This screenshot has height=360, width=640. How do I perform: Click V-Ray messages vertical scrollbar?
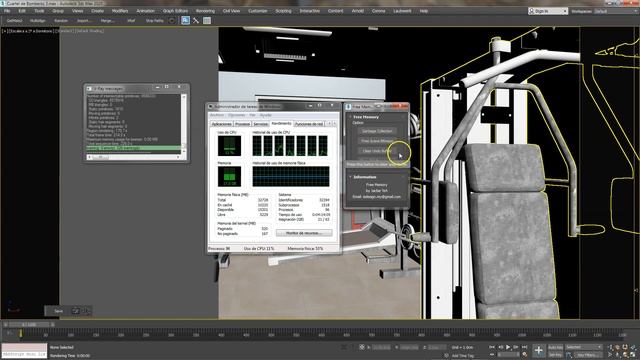[184, 124]
